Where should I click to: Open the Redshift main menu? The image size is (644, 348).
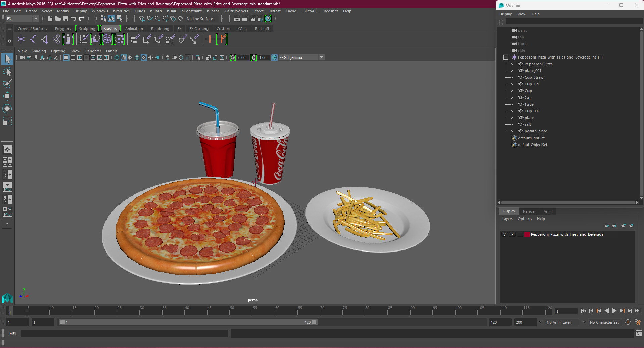tap(331, 11)
